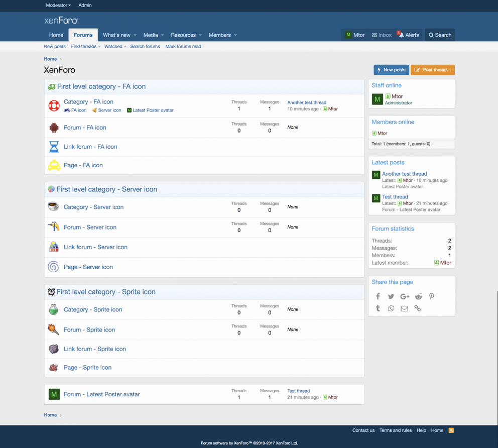The height and width of the screenshot is (448, 498).
Task: Click the WhatsApp share icon
Action: [391, 308]
